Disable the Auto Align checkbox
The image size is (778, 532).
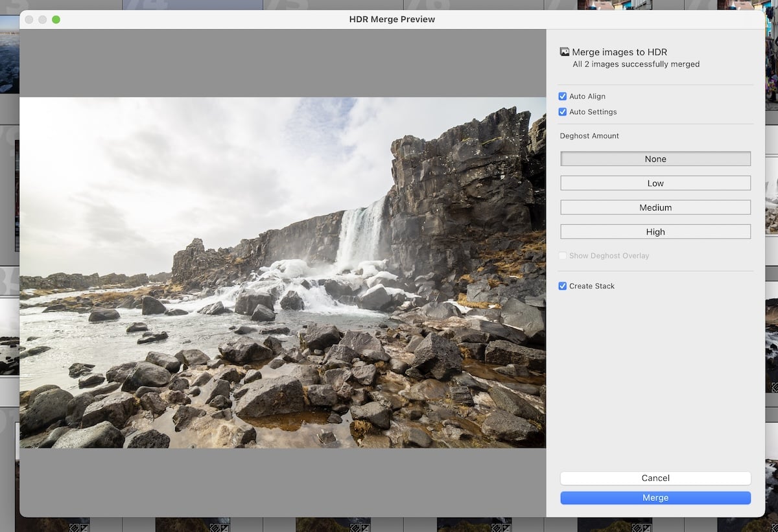tap(563, 96)
